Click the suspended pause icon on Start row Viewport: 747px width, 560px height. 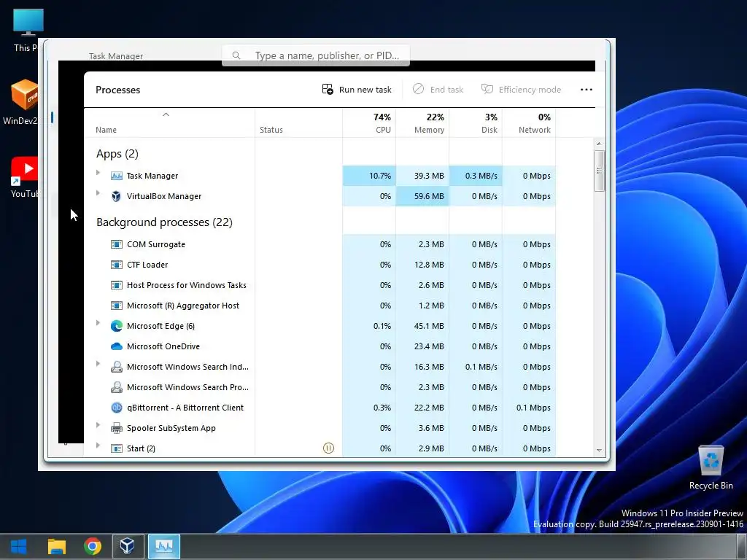329,448
